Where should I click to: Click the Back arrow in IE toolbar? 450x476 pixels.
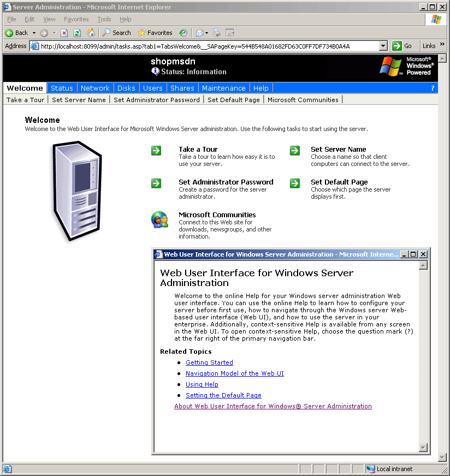coord(10,33)
